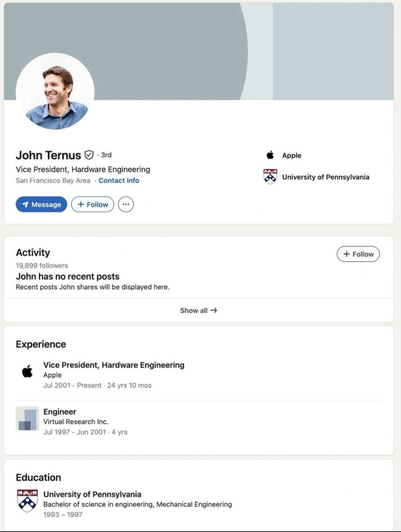
Task: Select the Bachelor of science degree line
Action: (x=138, y=505)
